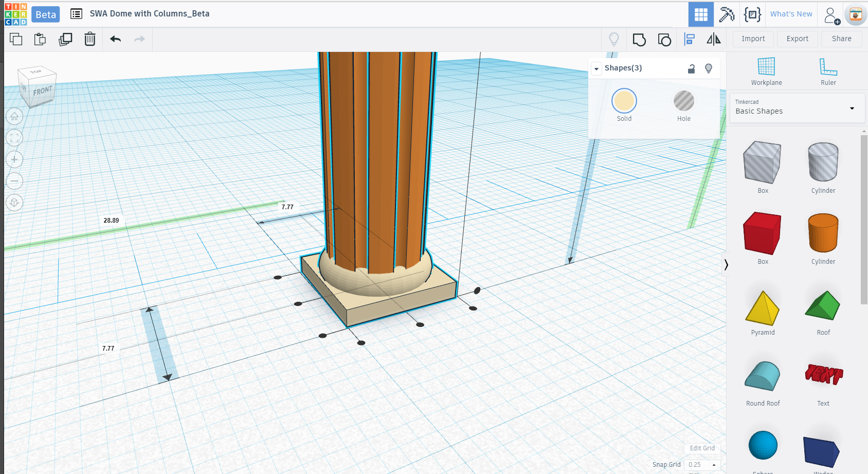This screenshot has width=868, height=474.
Task: Collapse the Shapes(3) inspector panel
Action: pyautogui.click(x=596, y=68)
